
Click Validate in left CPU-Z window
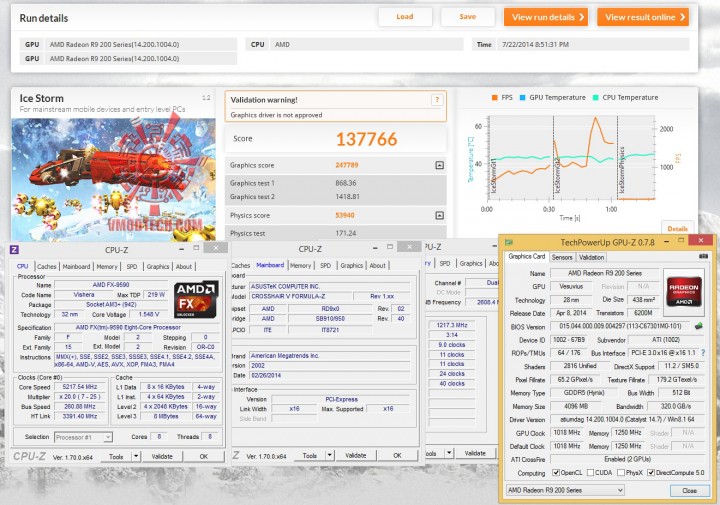[x=162, y=456]
